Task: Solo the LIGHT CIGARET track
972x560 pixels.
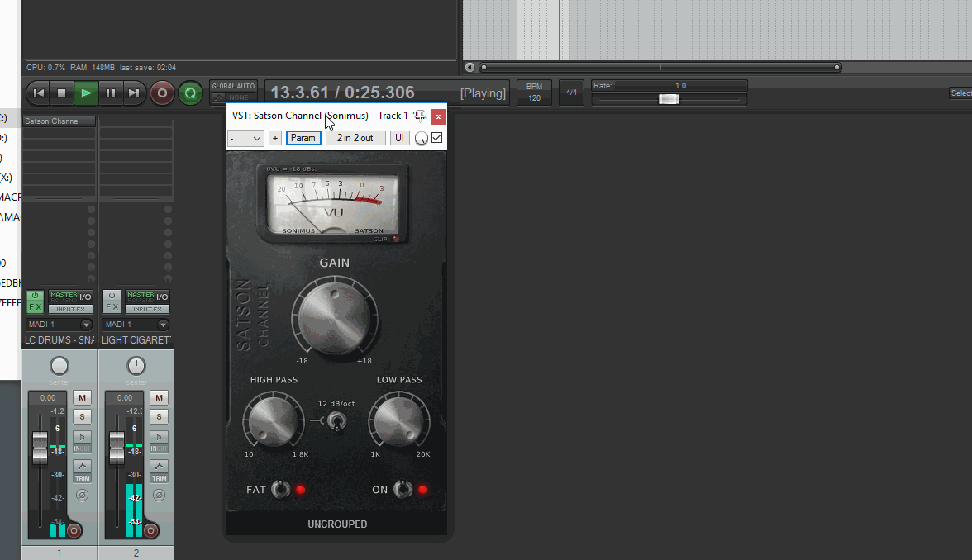Action: pyautogui.click(x=159, y=417)
